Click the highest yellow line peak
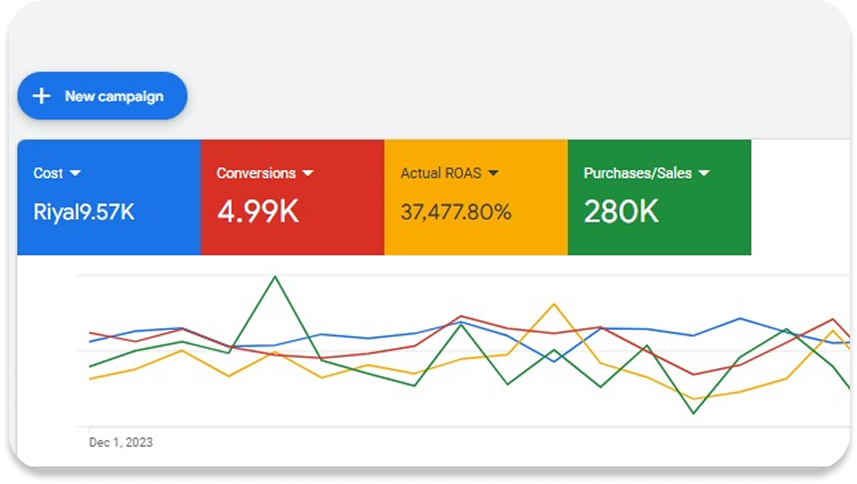The height and width of the screenshot is (484, 857). [553, 304]
